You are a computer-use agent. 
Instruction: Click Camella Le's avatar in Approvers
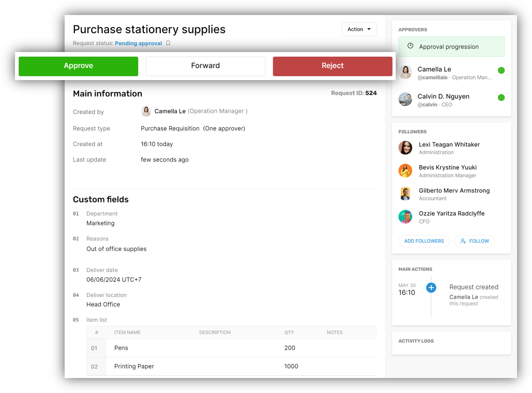[406, 72]
